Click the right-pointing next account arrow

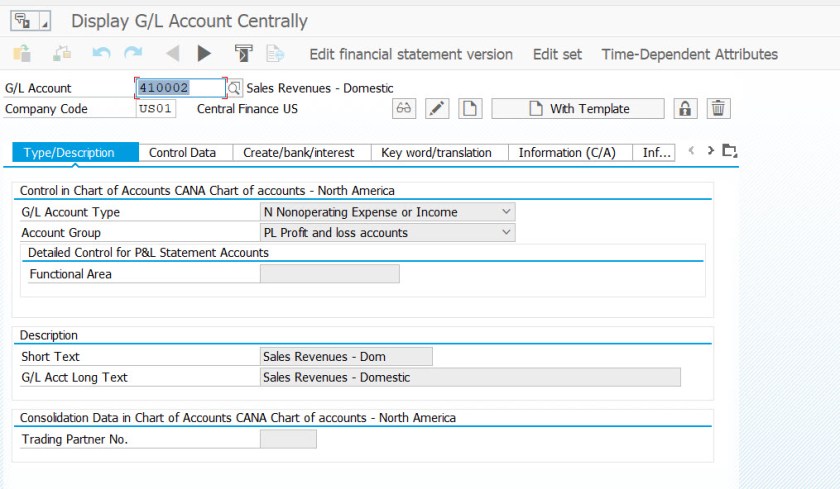click(x=204, y=54)
